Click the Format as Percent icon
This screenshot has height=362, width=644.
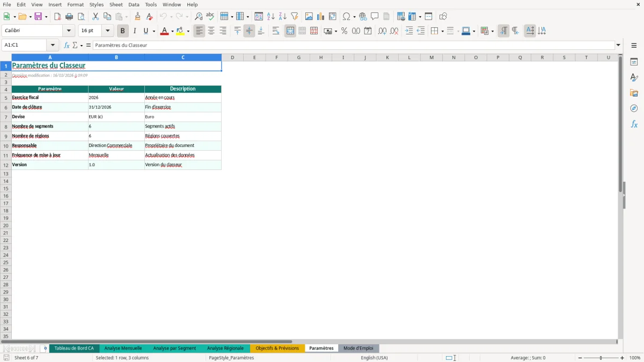point(344,31)
